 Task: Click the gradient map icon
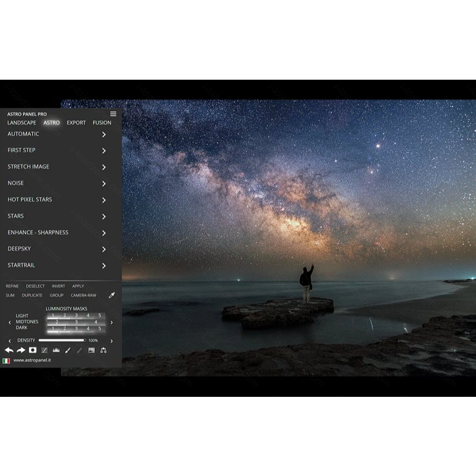click(91, 350)
